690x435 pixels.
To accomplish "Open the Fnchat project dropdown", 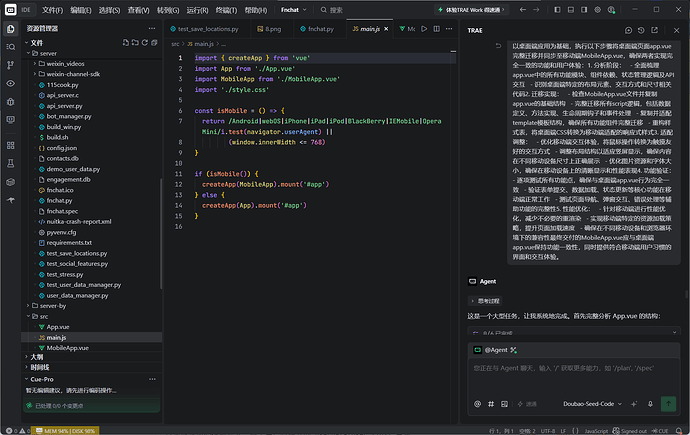I will pyautogui.click(x=294, y=10).
